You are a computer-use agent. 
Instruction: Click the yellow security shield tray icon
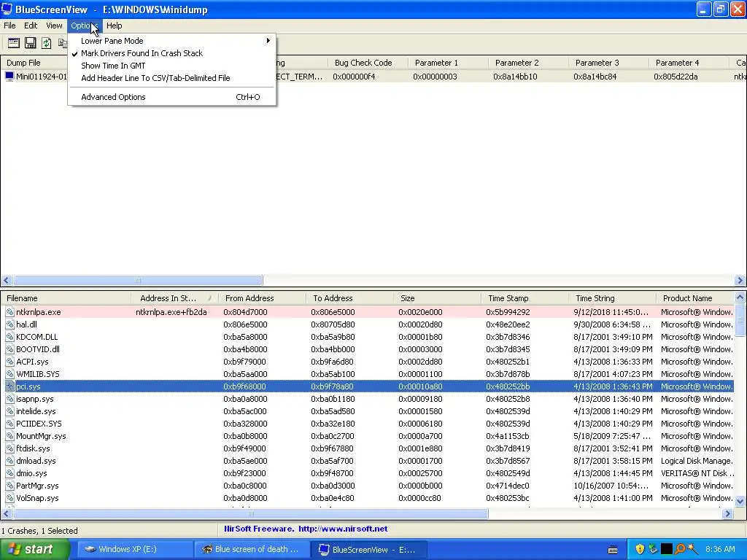coord(640,549)
